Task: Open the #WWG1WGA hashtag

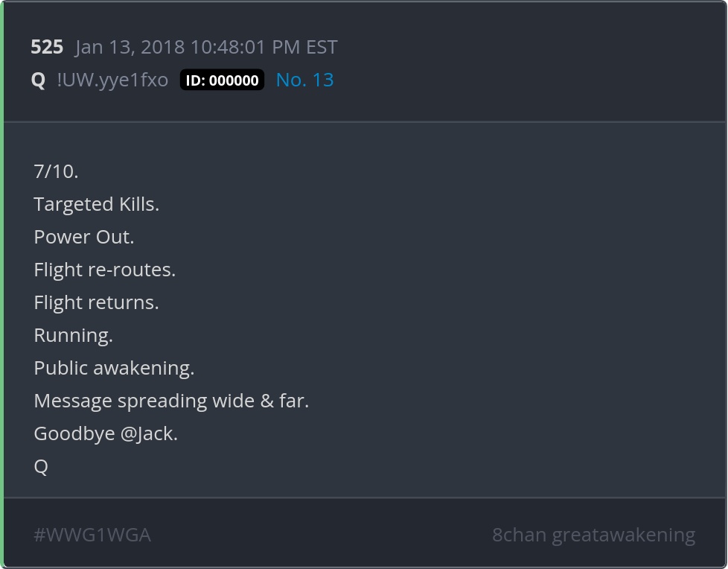Action: click(x=92, y=535)
